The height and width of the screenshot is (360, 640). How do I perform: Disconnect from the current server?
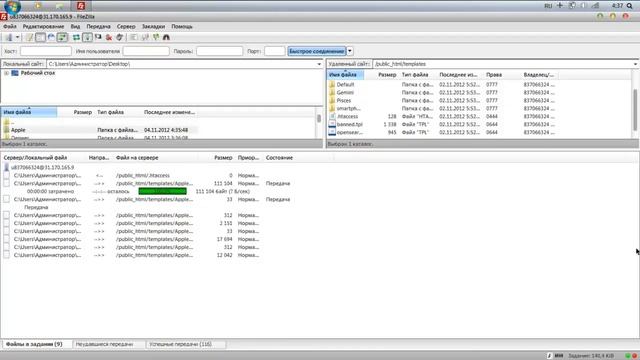pyautogui.click(x=109, y=37)
